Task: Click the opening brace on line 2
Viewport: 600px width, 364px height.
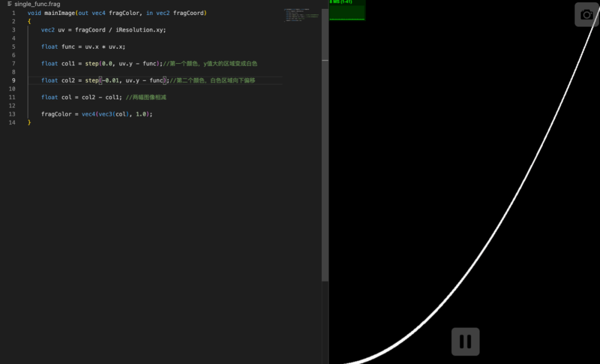Action: tap(29, 22)
